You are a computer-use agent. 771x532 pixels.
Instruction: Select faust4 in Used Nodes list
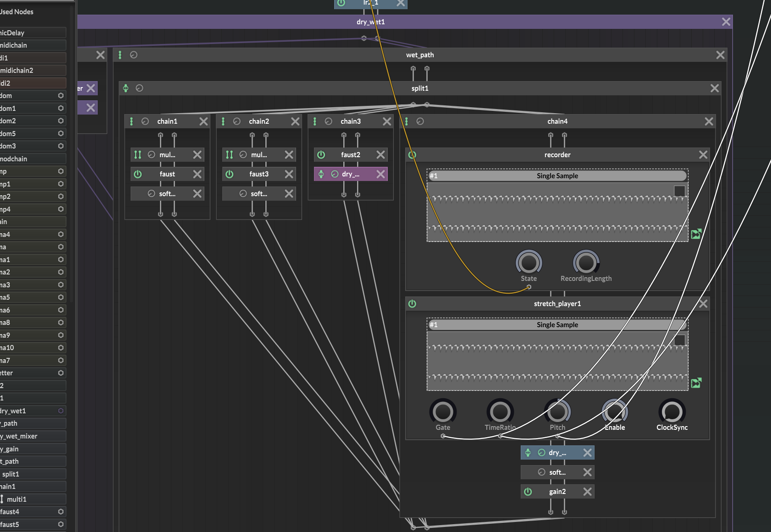(x=33, y=512)
